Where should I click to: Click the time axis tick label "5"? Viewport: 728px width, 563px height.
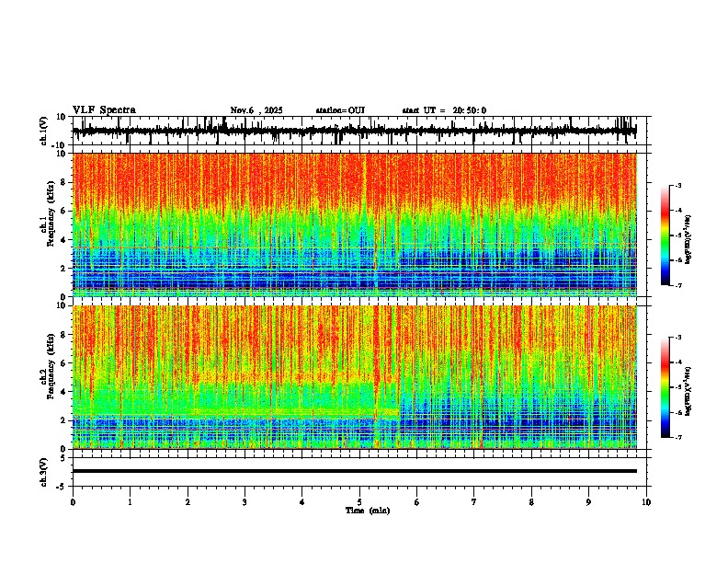tap(359, 501)
